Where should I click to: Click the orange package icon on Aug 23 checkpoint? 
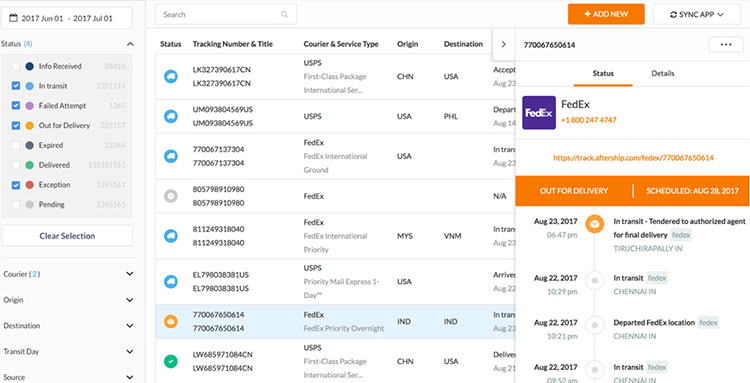(595, 224)
